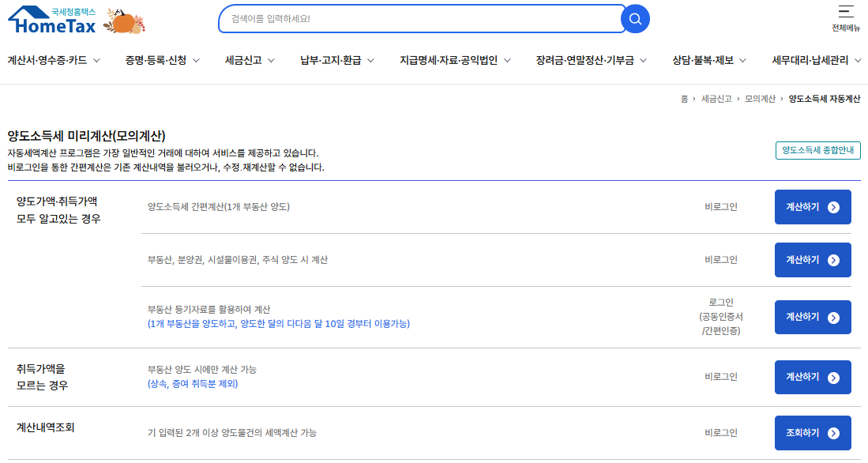Screen dimensions: 868x463
Task: Click 계산하기 for 부동산, 분양권, 시설물이용권, 주식 양도
Action: click(x=813, y=260)
